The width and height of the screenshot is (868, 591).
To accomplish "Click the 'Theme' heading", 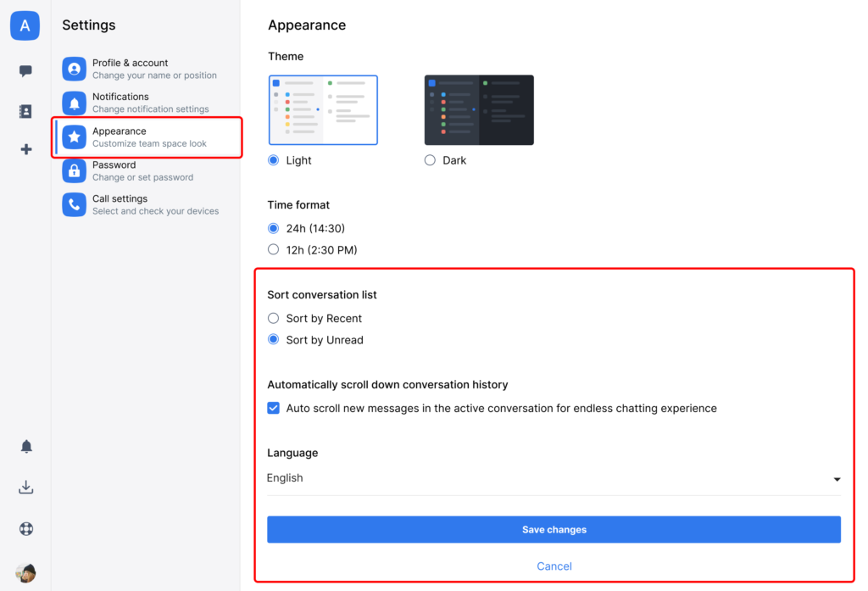I will click(x=286, y=57).
